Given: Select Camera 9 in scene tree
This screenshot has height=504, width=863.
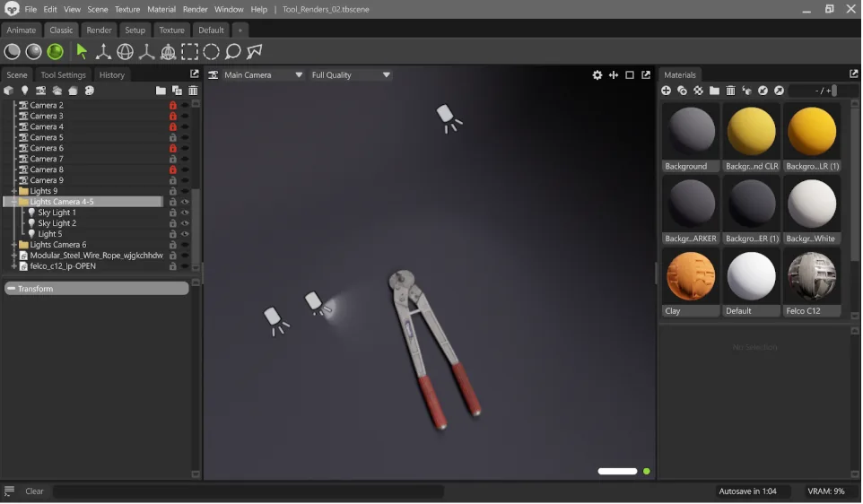Looking at the screenshot, I should pos(47,180).
